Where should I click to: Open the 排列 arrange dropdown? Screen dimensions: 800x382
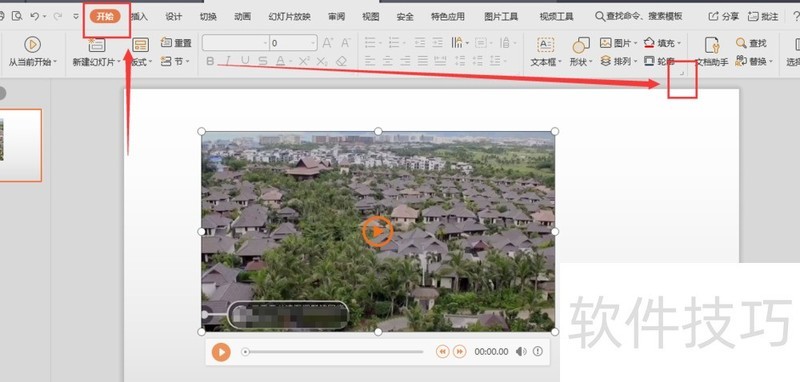[x=618, y=61]
